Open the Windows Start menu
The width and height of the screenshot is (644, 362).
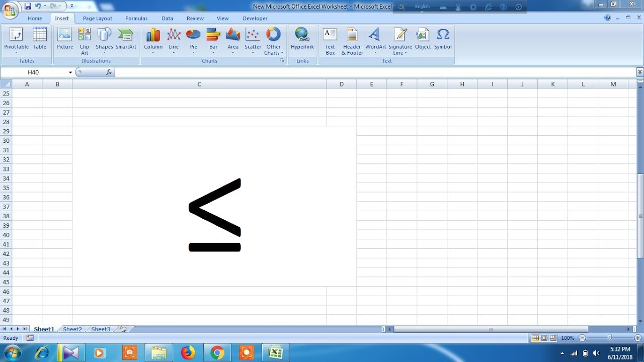(x=12, y=352)
